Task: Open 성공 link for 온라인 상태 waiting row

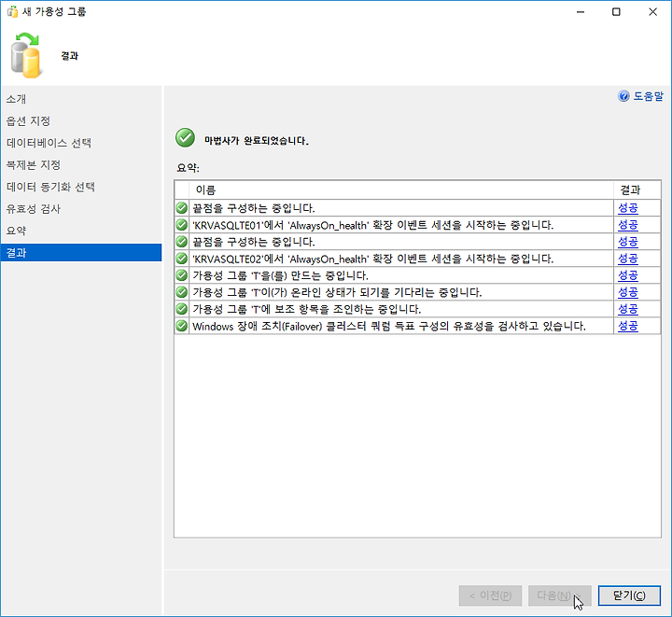Action: pos(628,292)
